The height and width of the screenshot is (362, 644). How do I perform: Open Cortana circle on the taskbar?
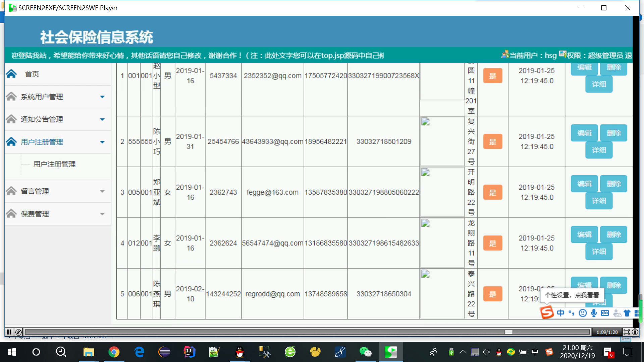[36, 352]
